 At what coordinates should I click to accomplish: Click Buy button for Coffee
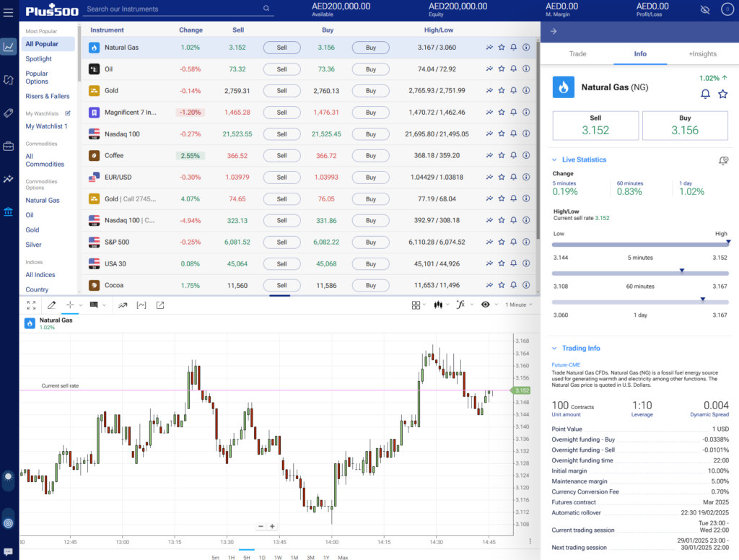point(370,156)
